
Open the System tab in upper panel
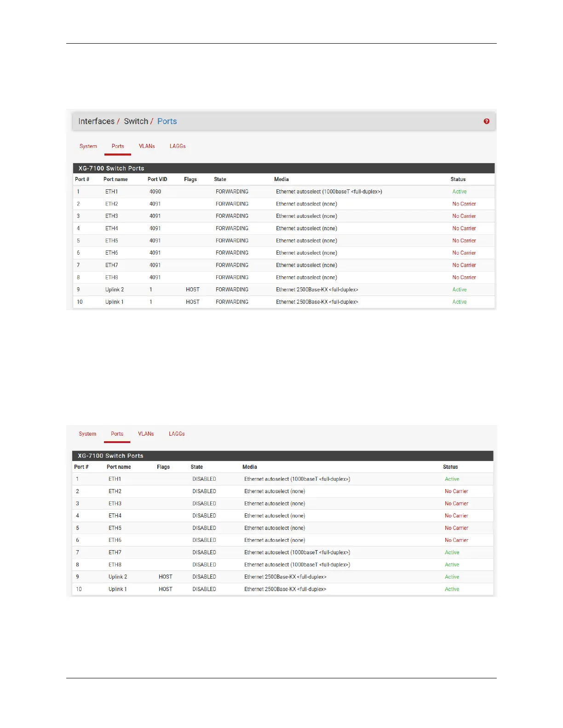pos(88,146)
